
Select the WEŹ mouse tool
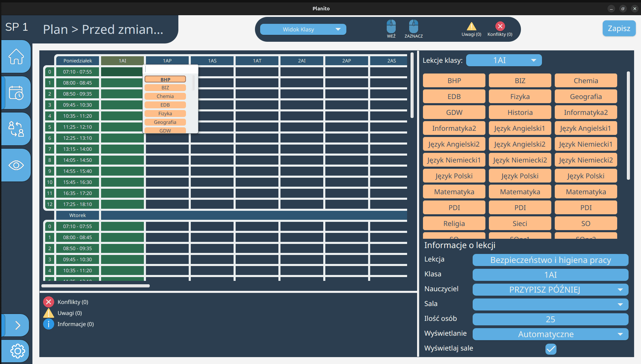coord(391,29)
